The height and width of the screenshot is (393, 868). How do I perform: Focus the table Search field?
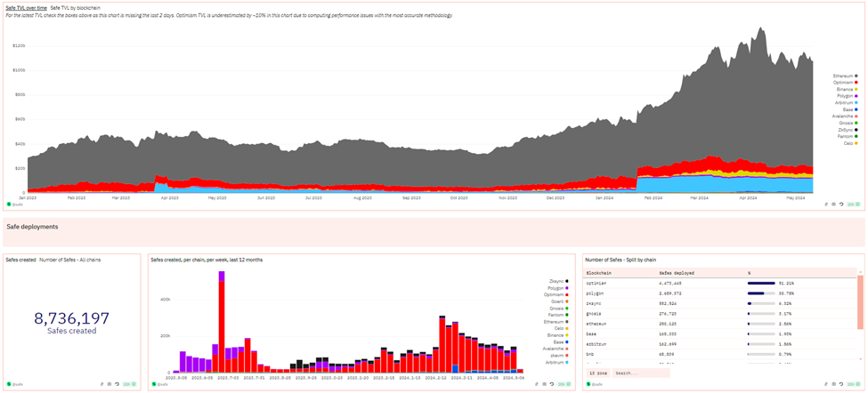640,373
